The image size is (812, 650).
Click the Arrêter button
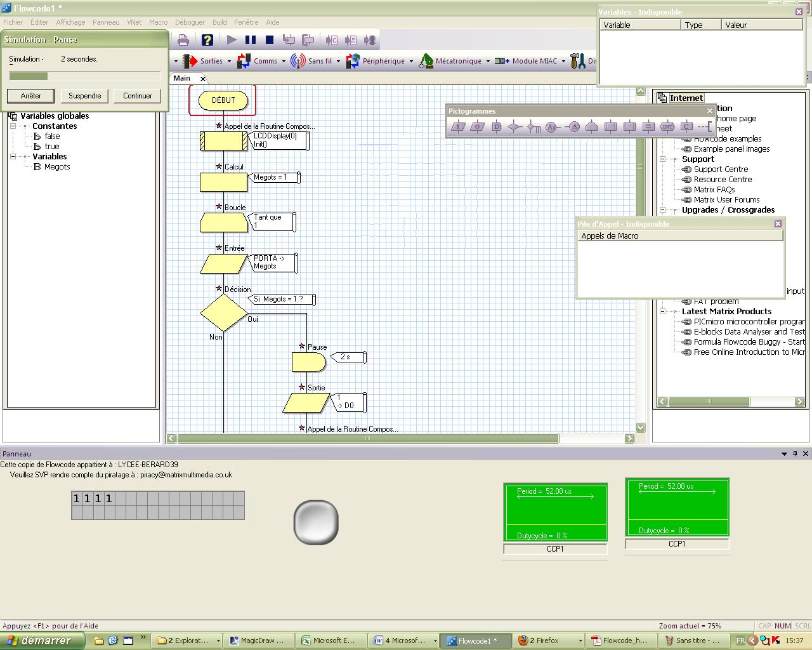click(x=30, y=96)
